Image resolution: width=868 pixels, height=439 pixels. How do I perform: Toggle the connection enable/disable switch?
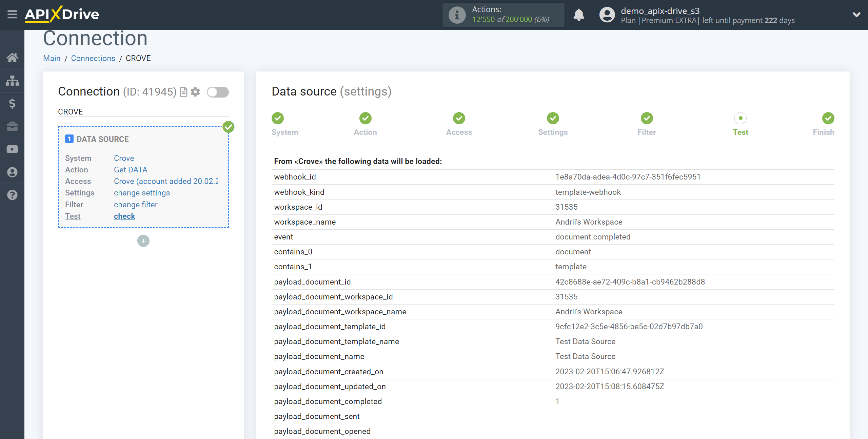(218, 92)
